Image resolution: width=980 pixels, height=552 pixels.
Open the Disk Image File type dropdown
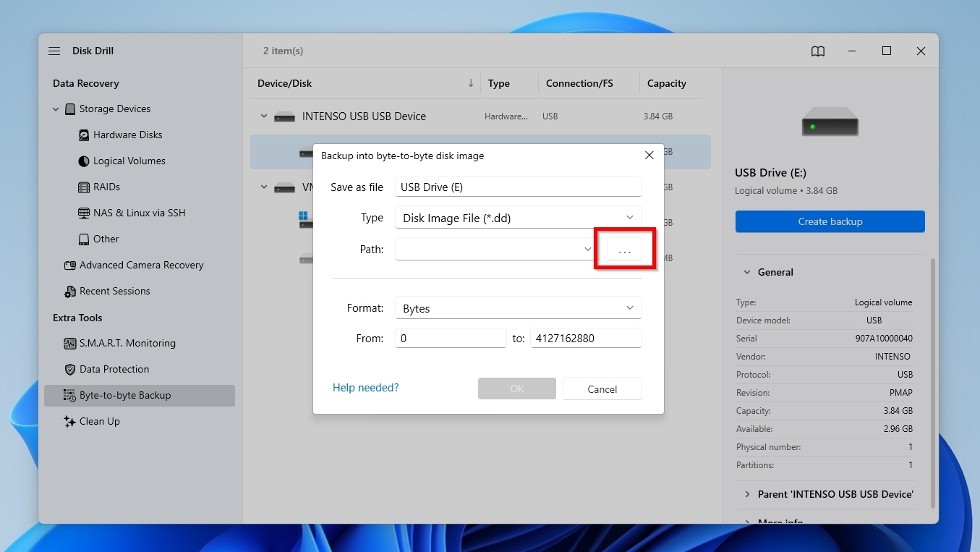tap(518, 217)
